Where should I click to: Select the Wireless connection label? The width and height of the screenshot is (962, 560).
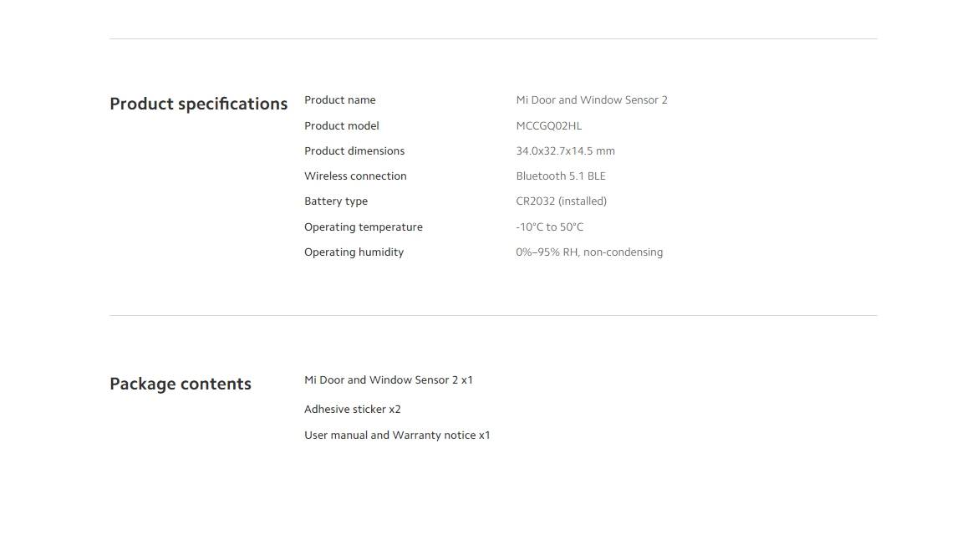pyautogui.click(x=355, y=176)
